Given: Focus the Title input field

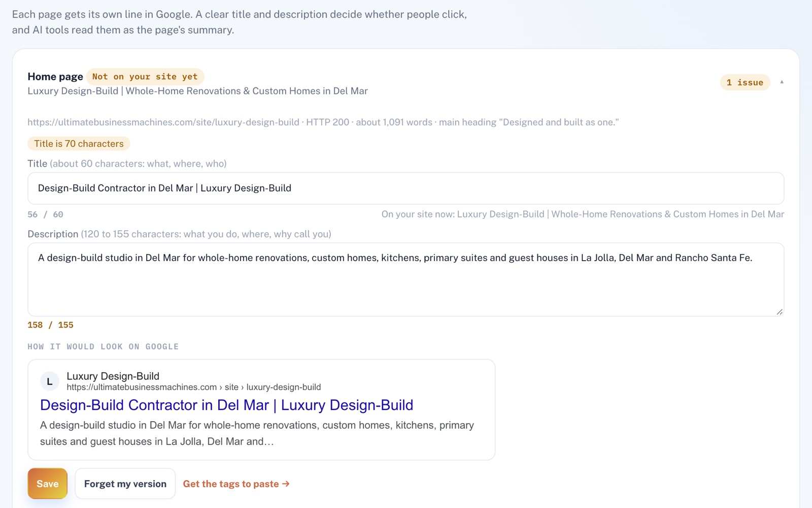Looking at the screenshot, I should coord(405,188).
